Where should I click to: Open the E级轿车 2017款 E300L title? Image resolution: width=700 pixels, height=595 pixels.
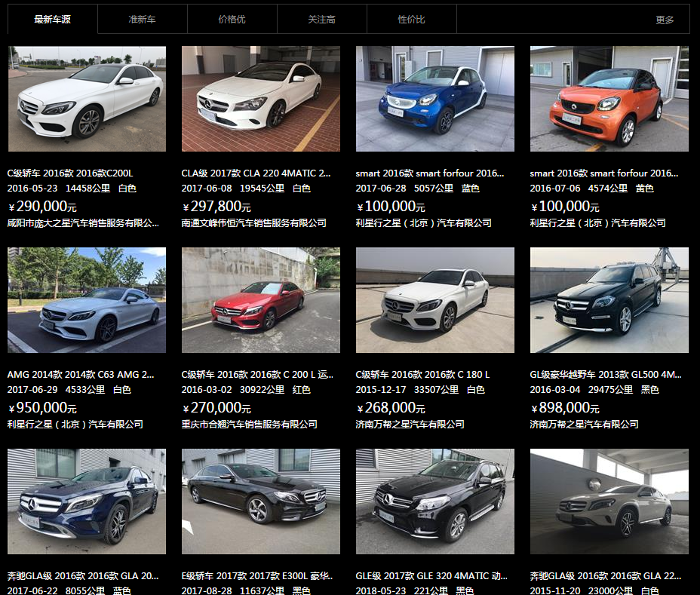[x=257, y=576]
